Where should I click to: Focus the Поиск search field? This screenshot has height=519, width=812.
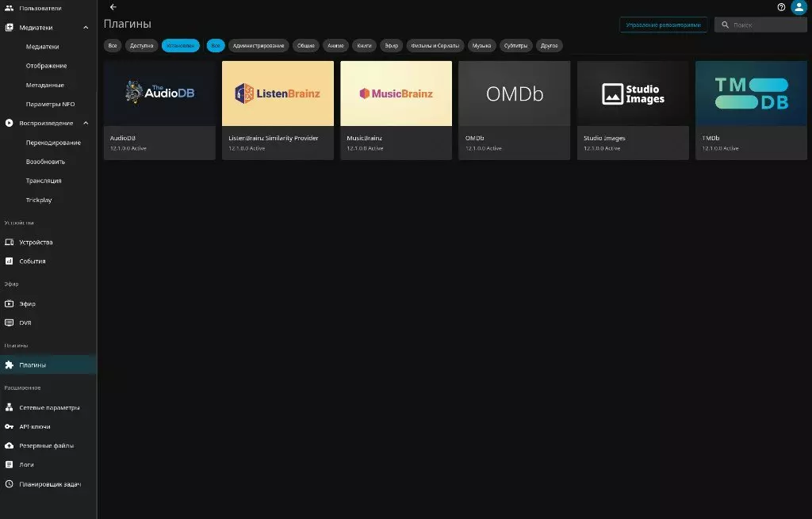tap(760, 25)
